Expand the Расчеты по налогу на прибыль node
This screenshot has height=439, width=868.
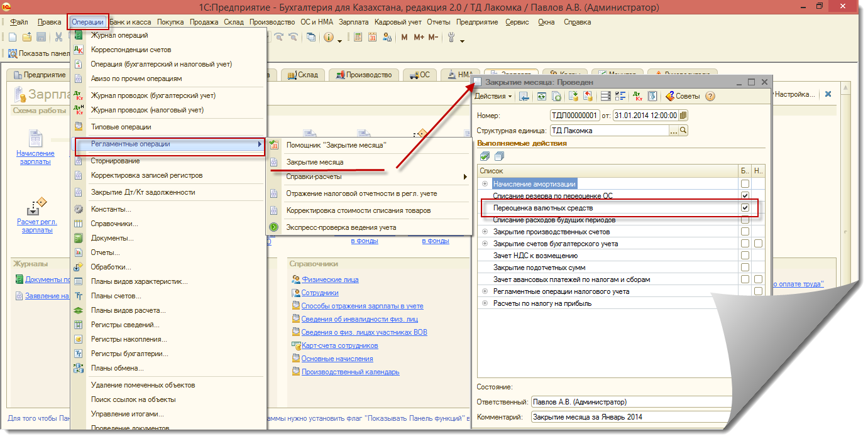[x=485, y=303]
